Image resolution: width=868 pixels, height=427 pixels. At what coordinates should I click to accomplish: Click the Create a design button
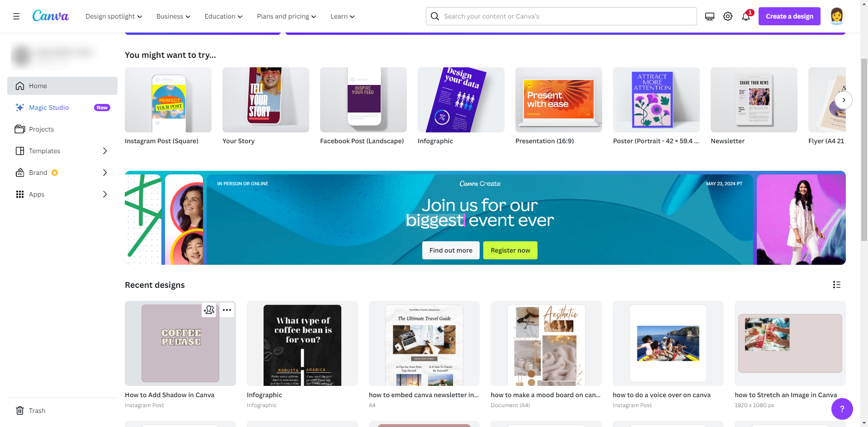tap(789, 16)
